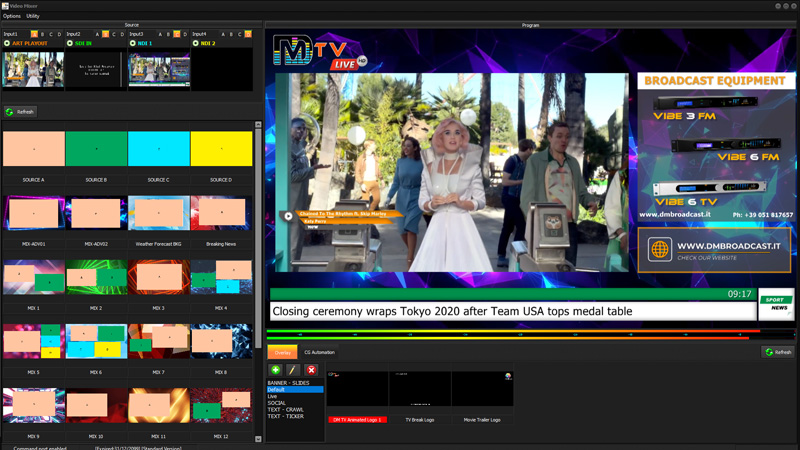Click the add overlay green plus icon

click(x=276, y=370)
